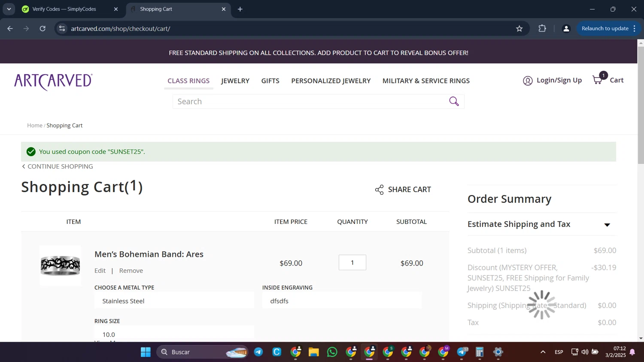Click the quantity input box
The height and width of the screenshot is (362, 644).
pos(352,262)
